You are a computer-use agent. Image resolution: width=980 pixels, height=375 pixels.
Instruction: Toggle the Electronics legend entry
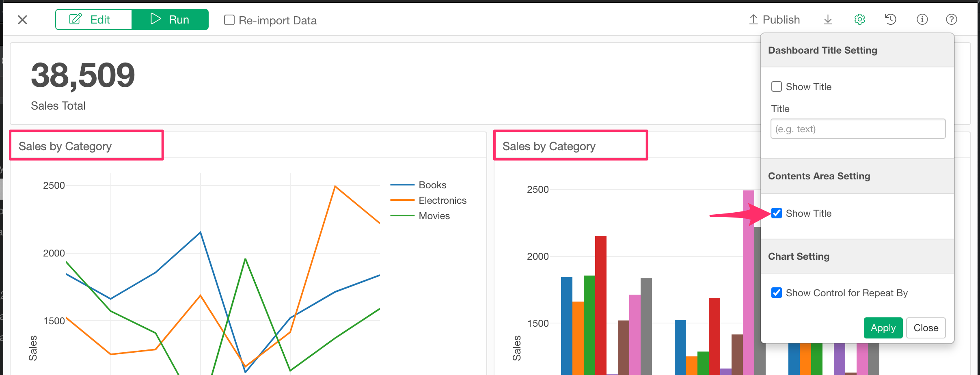(x=442, y=200)
